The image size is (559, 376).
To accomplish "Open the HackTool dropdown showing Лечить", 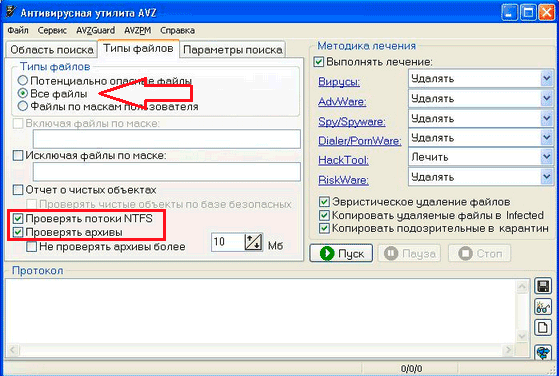I will [x=547, y=157].
